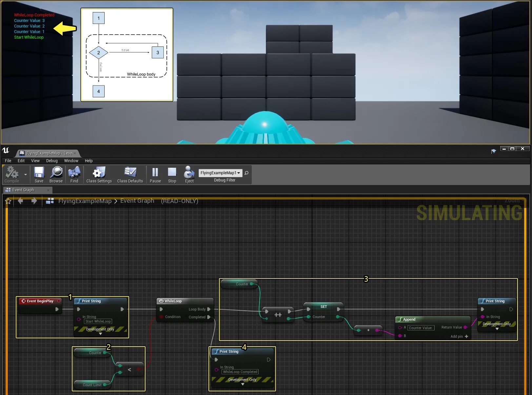Click the Unreal Engine logo icon
Image resolution: width=532 pixels, height=395 pixels.
(x=6, y=150)
